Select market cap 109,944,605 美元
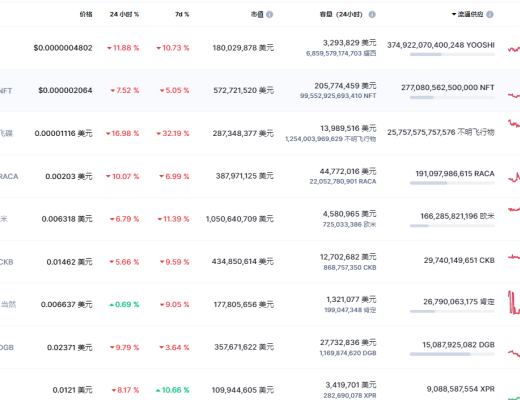The width and height of the screenshot is (520, 400). click(x=243, y=390)
